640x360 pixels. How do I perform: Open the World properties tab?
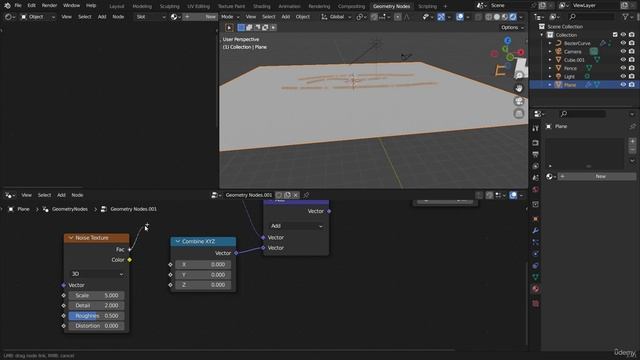pyautogui.click(x=536, y=189)
